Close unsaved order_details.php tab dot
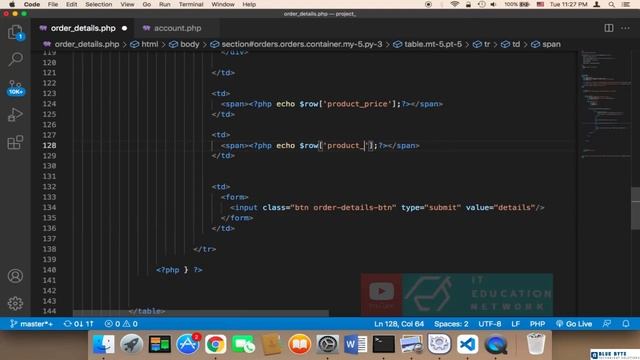The width and height of the screenshot is (640, 360). pos(124,28)
